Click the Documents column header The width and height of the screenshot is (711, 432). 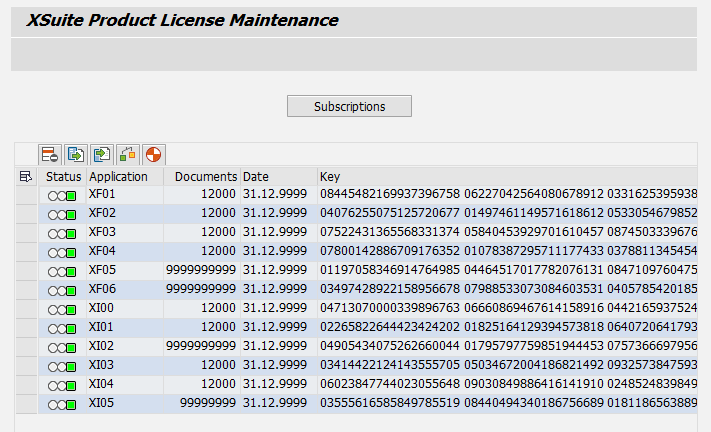[x=205, y=177]
